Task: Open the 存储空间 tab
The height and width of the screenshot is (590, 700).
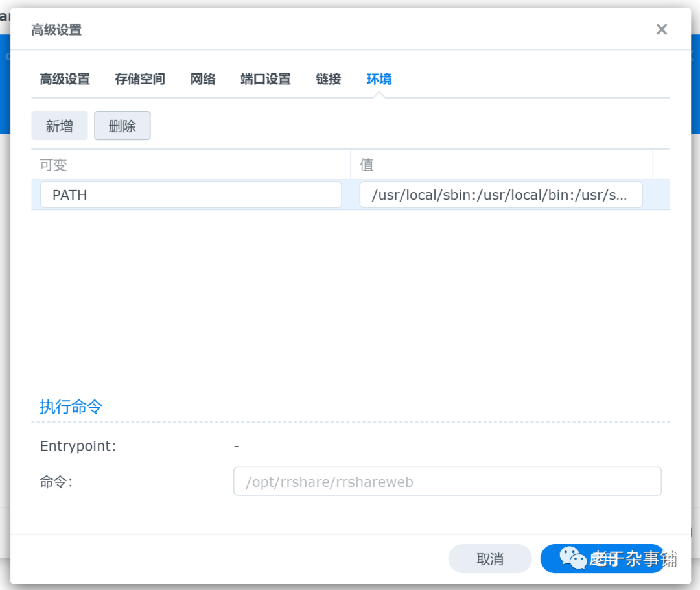Action: pyautogui.click(x=140, y=79)
